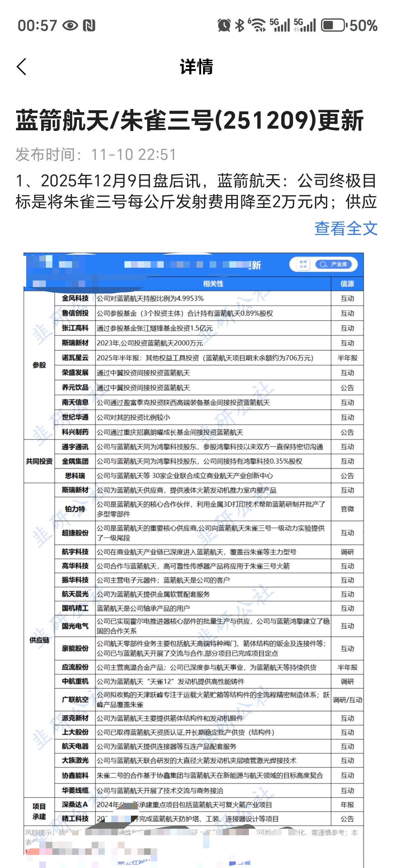Viewport: 393px width, 868px height.
Task: Tap the 详情 page title
Action: click(196, 67)
